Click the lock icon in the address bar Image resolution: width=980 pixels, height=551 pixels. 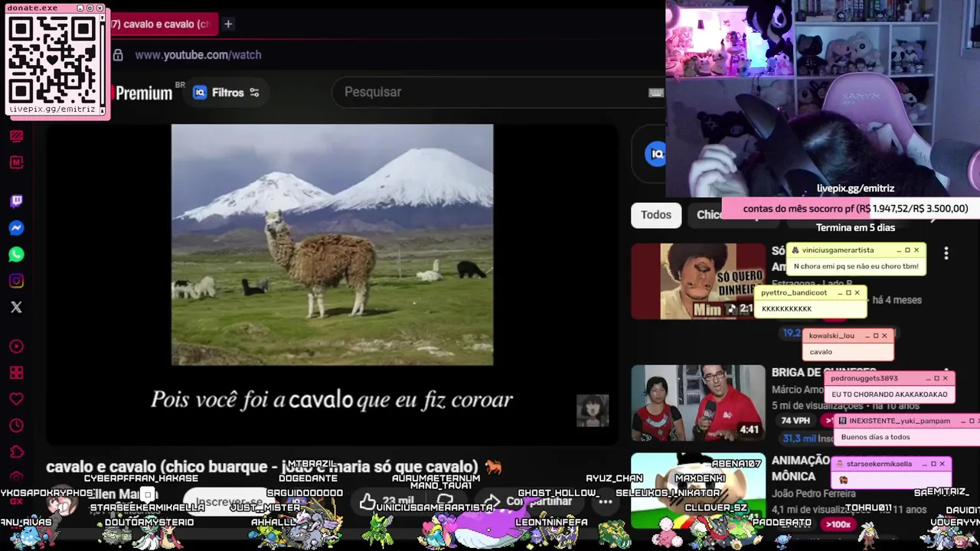(118, 55)
